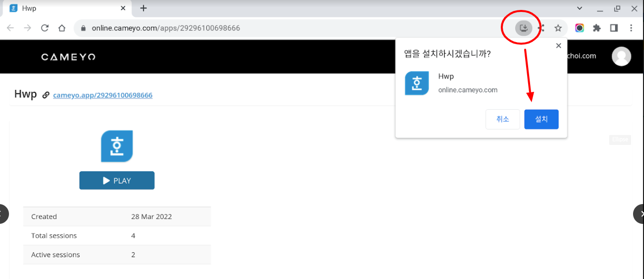Click the large Hwp app icon
This screenshot has width=644, height=279.
point(117,146)
